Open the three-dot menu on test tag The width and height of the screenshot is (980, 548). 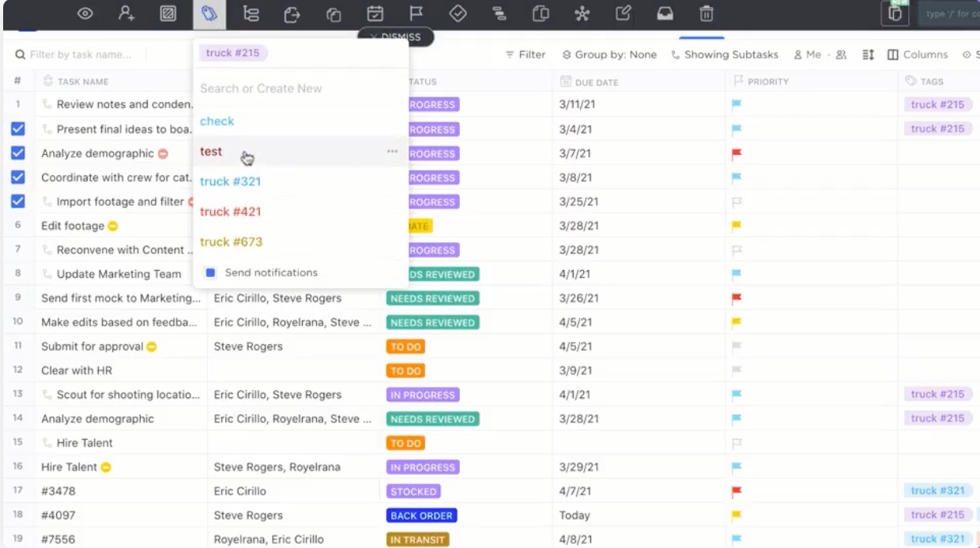pyautogui.click(x=392, y=152)
